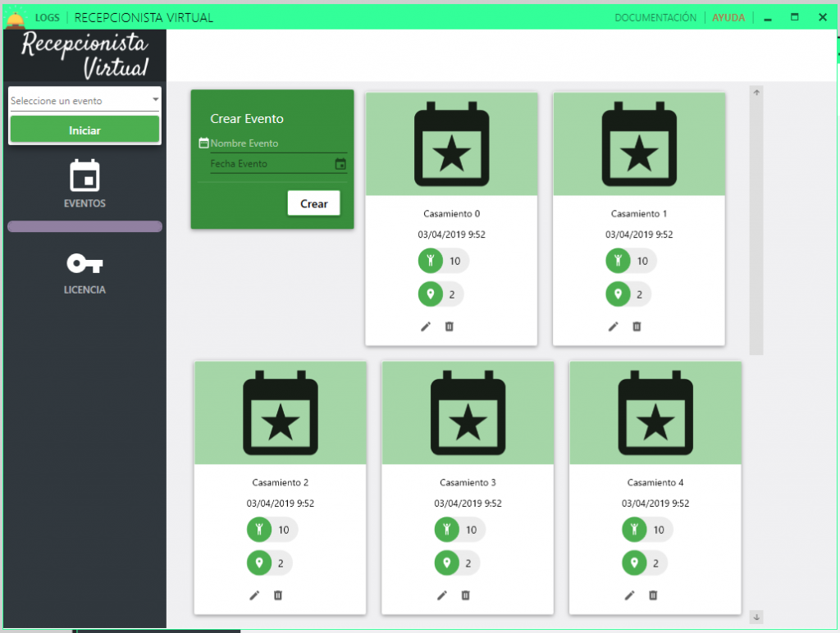Click the guests icon on Casamiento 0
This screenshot has height=633, width=840.
tap(430, 261)
